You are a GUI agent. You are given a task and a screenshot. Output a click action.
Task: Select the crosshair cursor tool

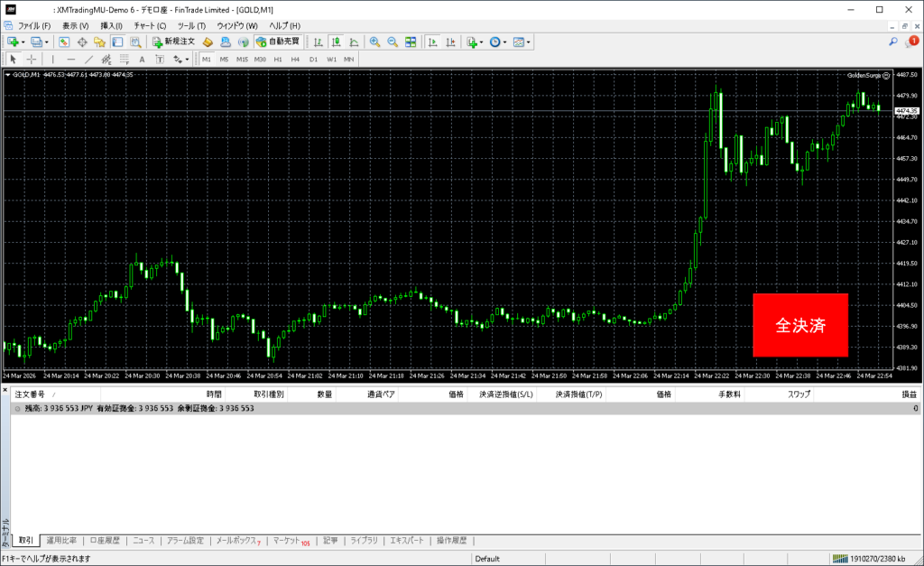pyautogui.click(x=32, y=59)
